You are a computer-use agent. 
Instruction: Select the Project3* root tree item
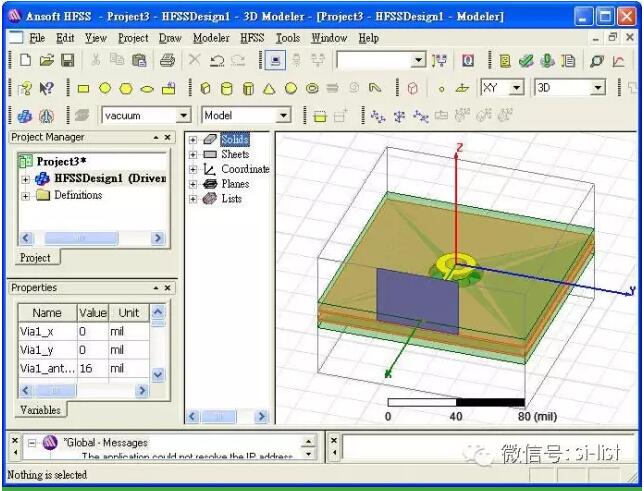(x=61, y=161)
